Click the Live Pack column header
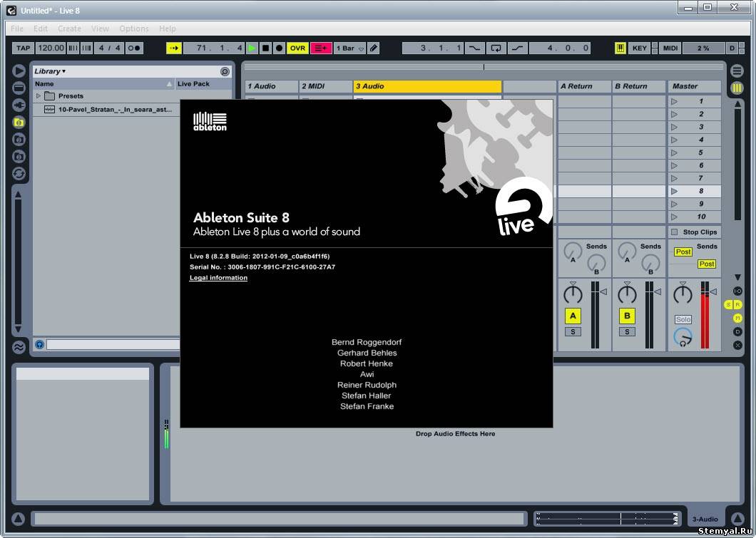The height and width of the screenshot is (538, 756). [203, 84]
